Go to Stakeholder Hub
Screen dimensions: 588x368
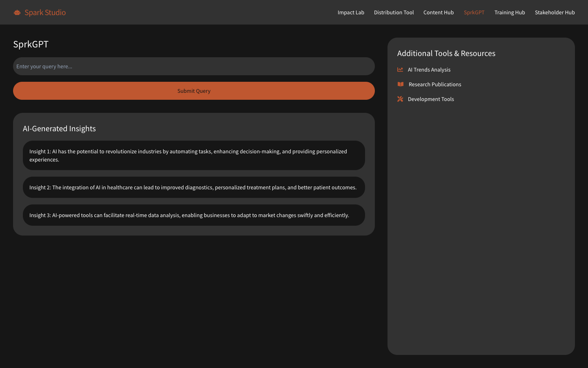[555, 13]
